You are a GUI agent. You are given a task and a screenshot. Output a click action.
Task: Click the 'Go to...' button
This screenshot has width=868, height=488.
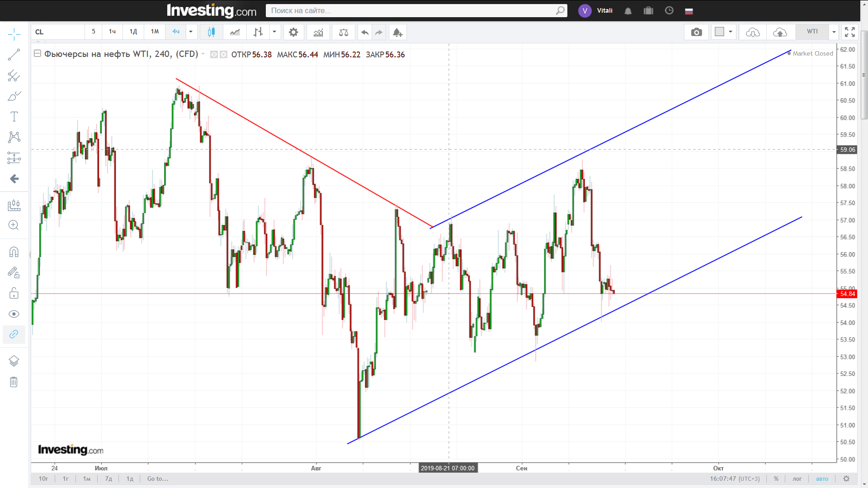(x=157, y=479)
